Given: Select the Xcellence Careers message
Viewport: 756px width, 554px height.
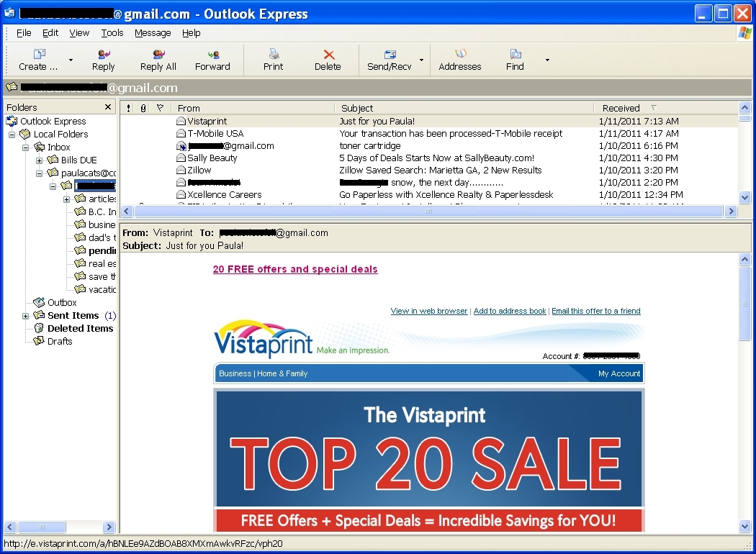Looking at the screenshot, I should [x=428, y=195].
